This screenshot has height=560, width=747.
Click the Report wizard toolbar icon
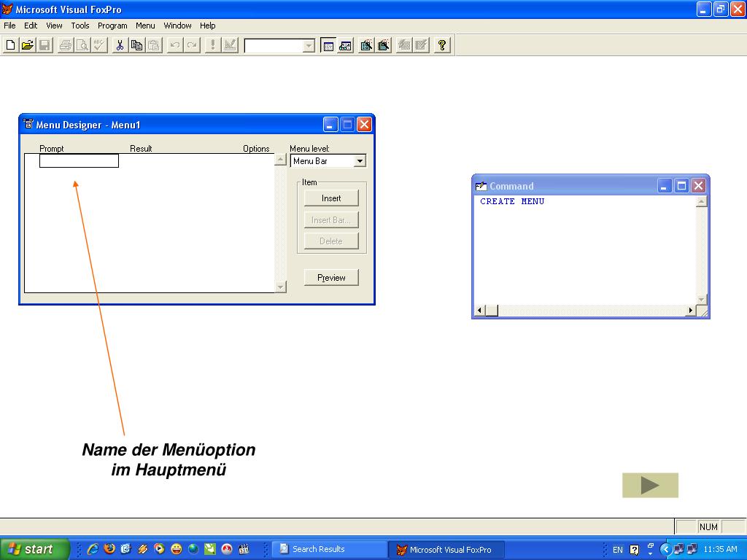coord(384,45)
